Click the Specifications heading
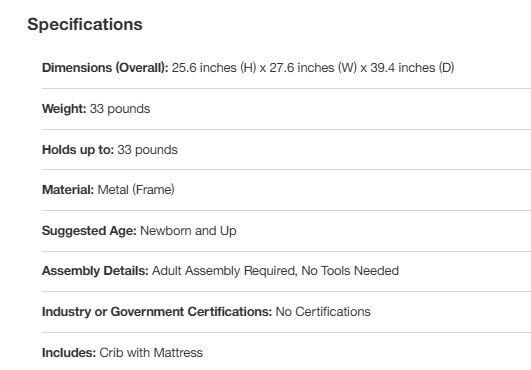 (x=85, y=24)
